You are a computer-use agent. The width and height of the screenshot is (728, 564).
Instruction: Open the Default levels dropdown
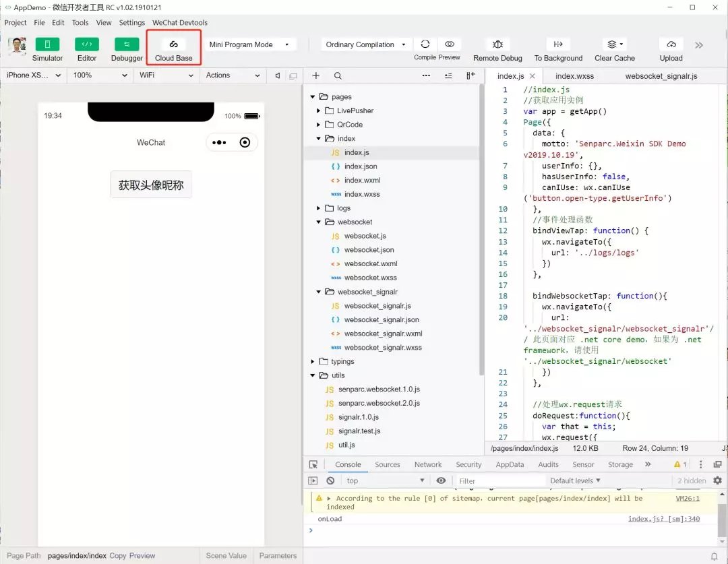point(575,480)
